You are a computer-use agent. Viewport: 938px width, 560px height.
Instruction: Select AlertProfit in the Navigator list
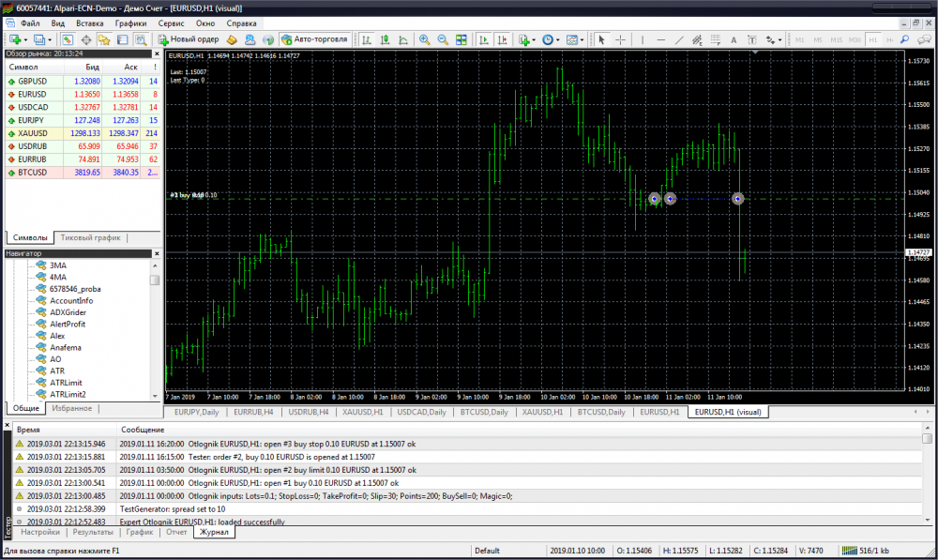(67, 325)
